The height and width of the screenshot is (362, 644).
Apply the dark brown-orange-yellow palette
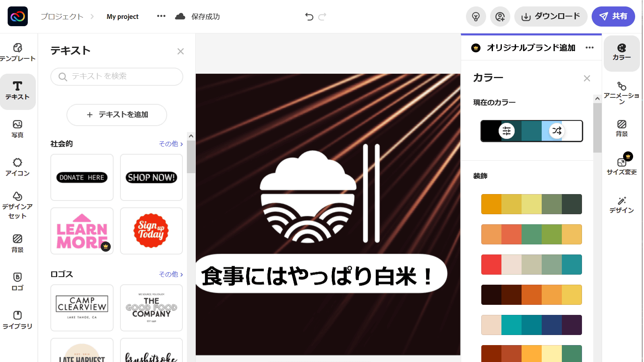(x=532, y=295)
